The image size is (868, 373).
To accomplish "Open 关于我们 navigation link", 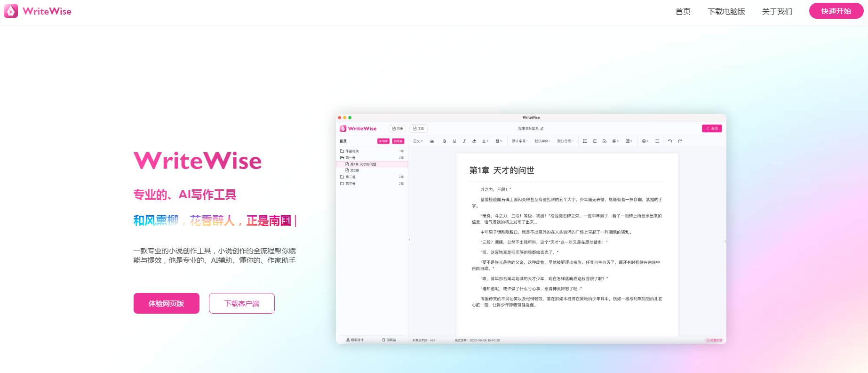I will [x=777, y=11].
